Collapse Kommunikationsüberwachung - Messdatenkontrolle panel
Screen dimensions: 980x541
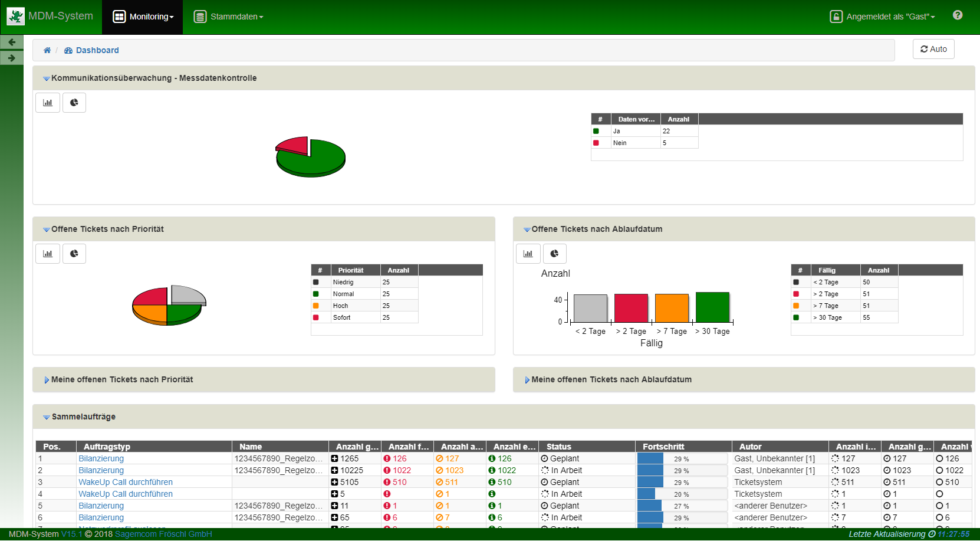tap(46, 78)
